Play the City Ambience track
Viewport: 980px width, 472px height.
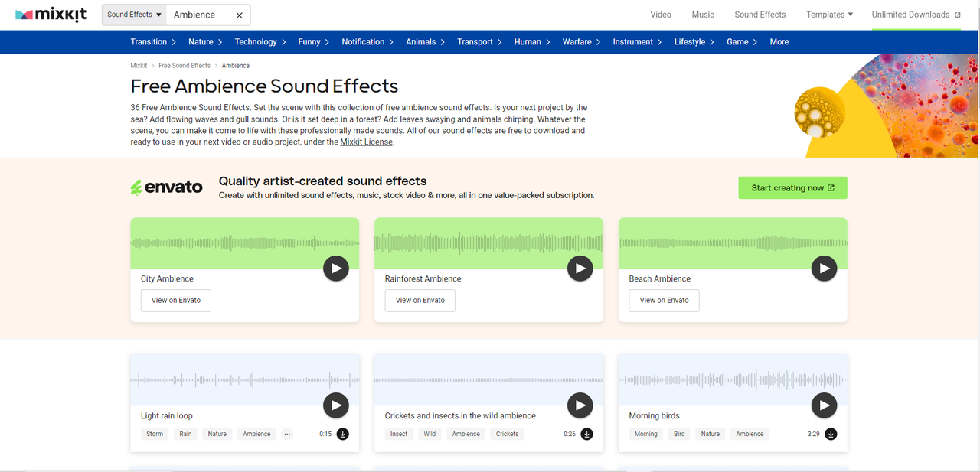click(336, 269)
